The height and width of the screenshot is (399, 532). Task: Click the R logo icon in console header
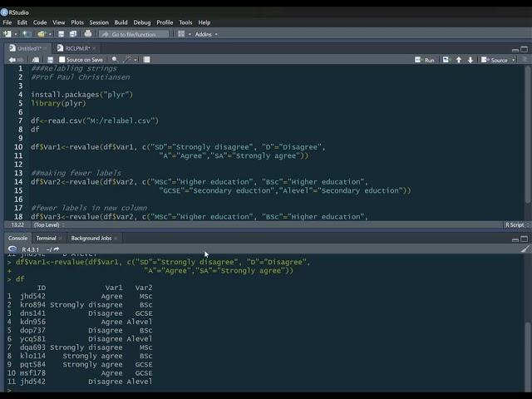[x=12, y=249]
